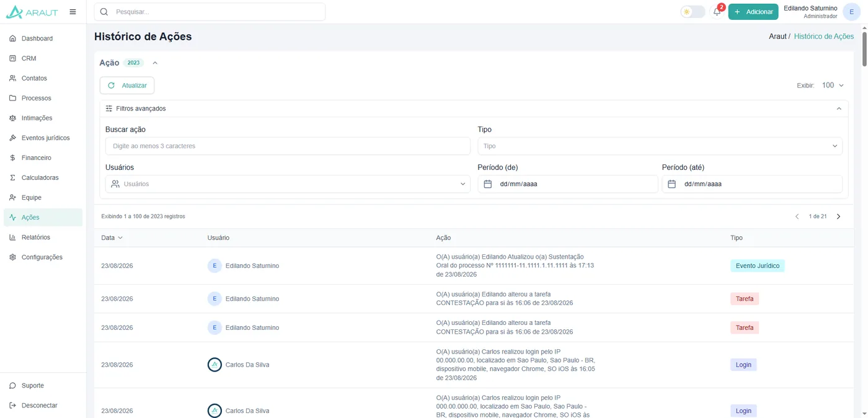Go to Contatos in the sidebar
The image size is (868, 418).
click(43, 78)
